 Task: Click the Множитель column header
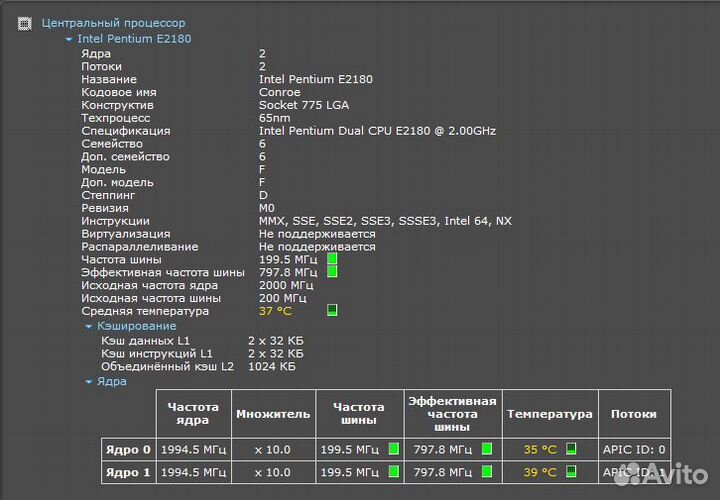273,414
